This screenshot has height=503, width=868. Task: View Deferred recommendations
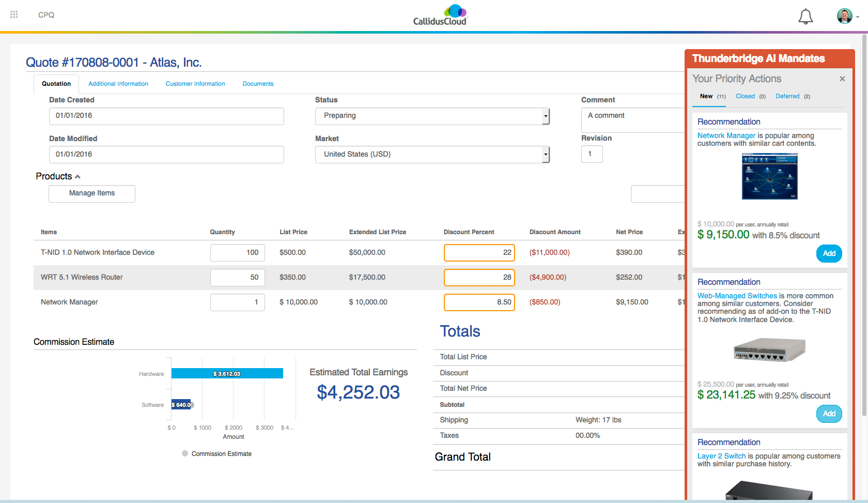point(787,96)
